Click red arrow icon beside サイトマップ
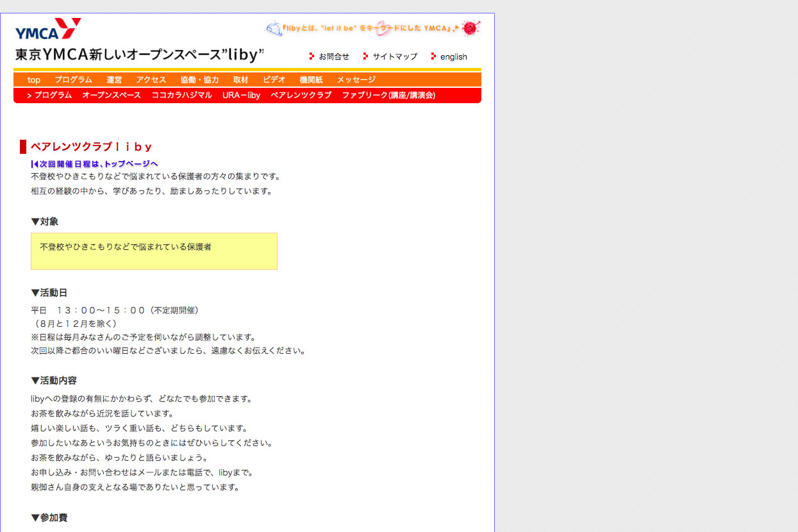 366,56
